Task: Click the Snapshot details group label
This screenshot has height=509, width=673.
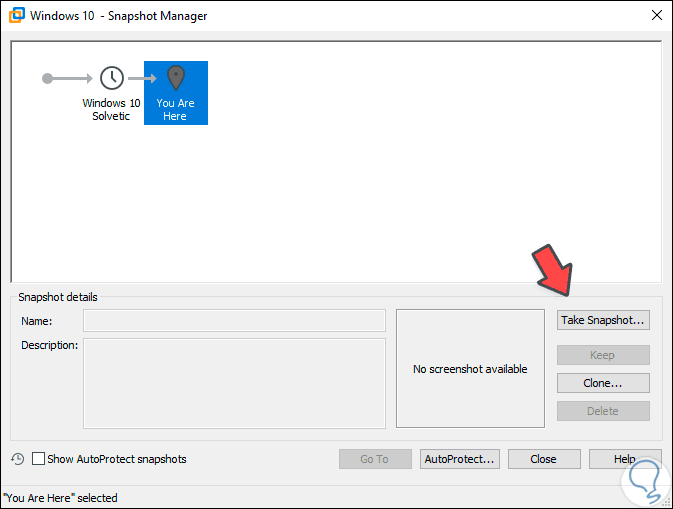Action: click(58, 297)
